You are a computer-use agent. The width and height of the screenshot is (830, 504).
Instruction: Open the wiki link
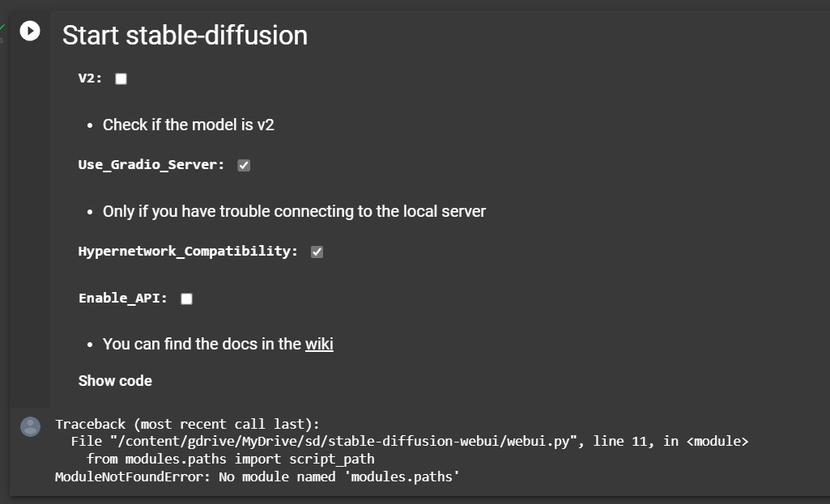click(319, 344)
